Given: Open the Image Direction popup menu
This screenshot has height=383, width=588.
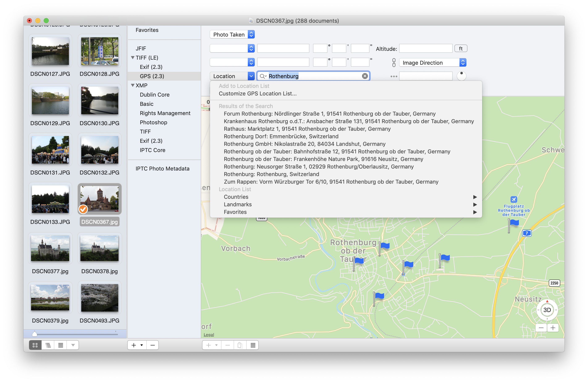Looking at the screenshot, I should [x=432, y=63].
